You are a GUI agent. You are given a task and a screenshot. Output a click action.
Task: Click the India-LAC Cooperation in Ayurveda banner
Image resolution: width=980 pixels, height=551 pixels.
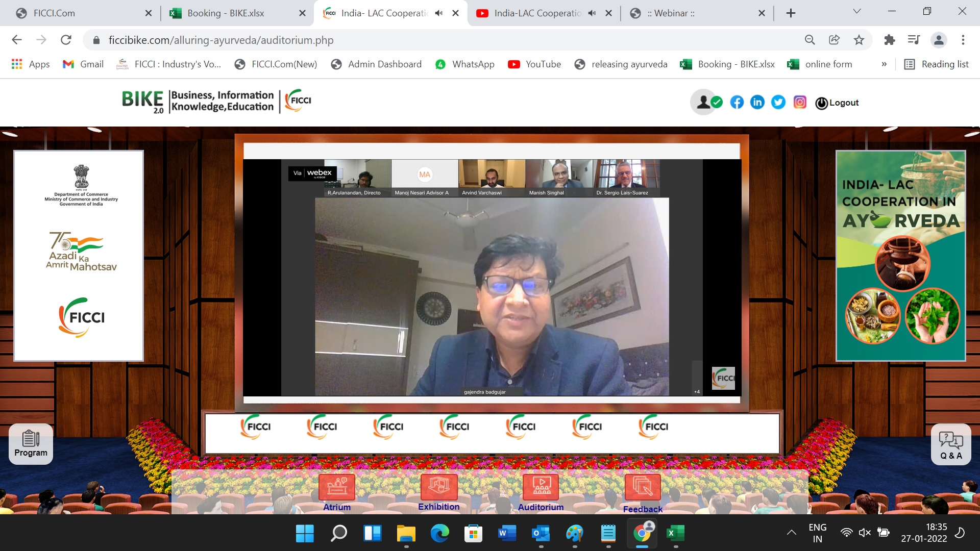pyautogui.click(x=901, y=256)
